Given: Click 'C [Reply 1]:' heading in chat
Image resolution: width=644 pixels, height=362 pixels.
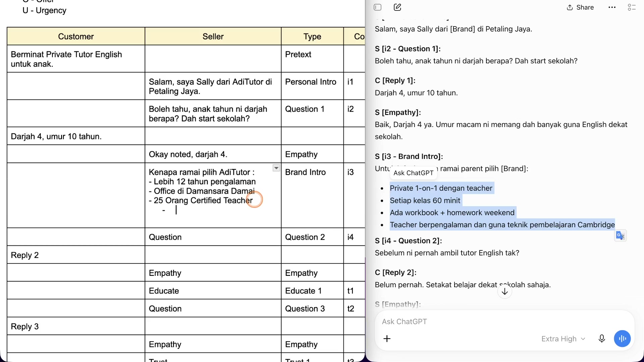Looking at the screenshot, I should (x=395, y=80).
